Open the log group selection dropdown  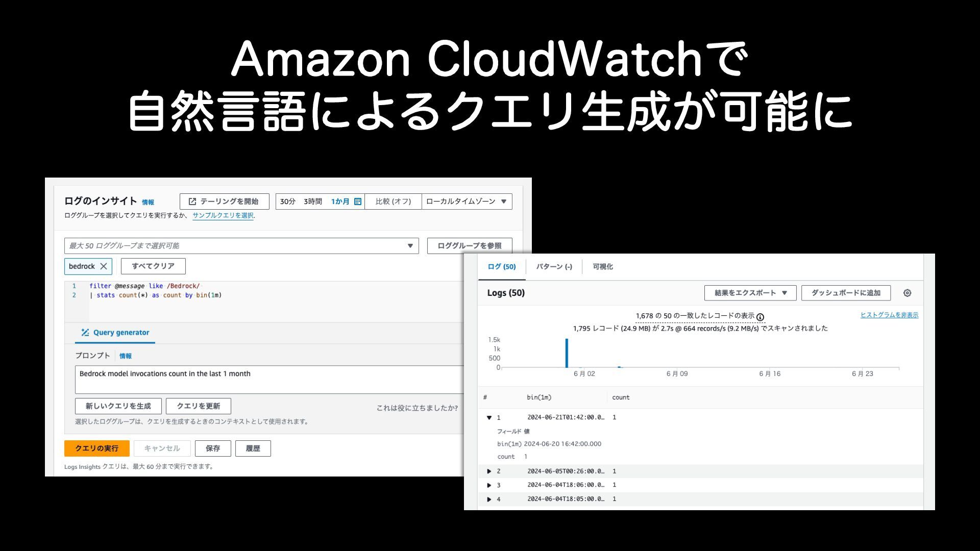241,246
